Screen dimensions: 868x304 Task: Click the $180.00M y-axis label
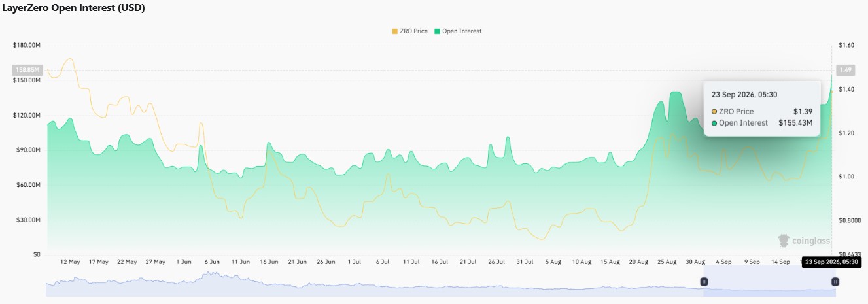(27, 46)
